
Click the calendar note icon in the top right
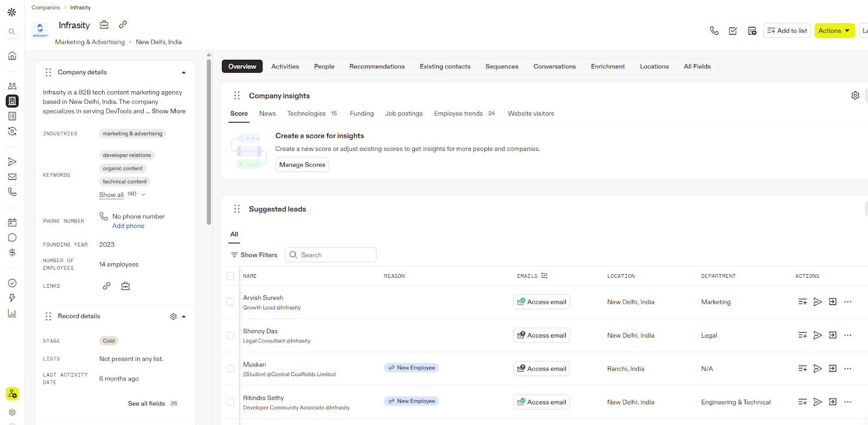tap(752, 31)
